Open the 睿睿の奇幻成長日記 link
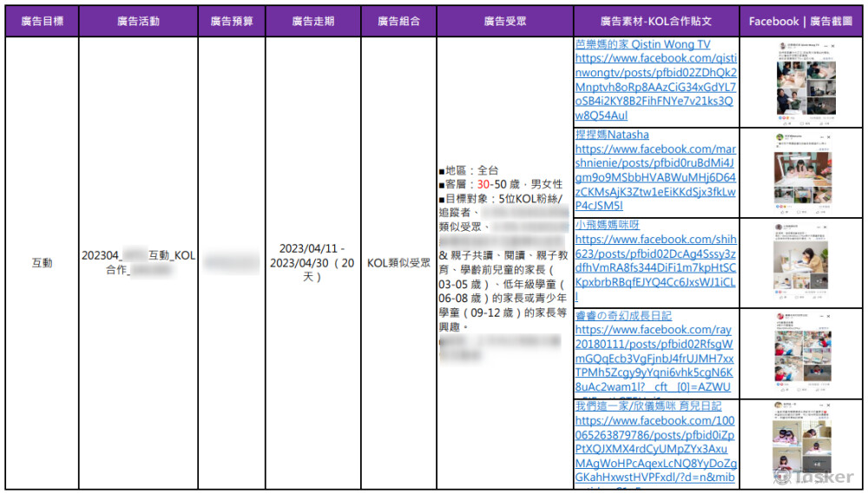This screenshot has width=868, height=494. click(623, 315)
